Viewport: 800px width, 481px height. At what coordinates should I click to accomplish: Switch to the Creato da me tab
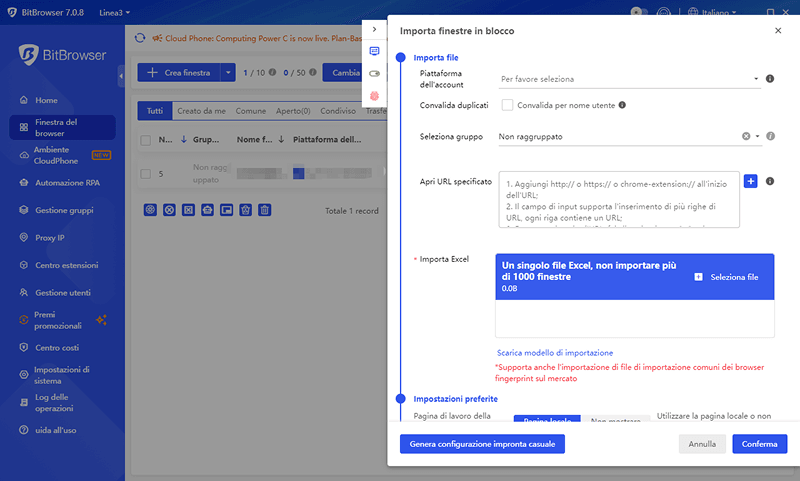point(202,111)
